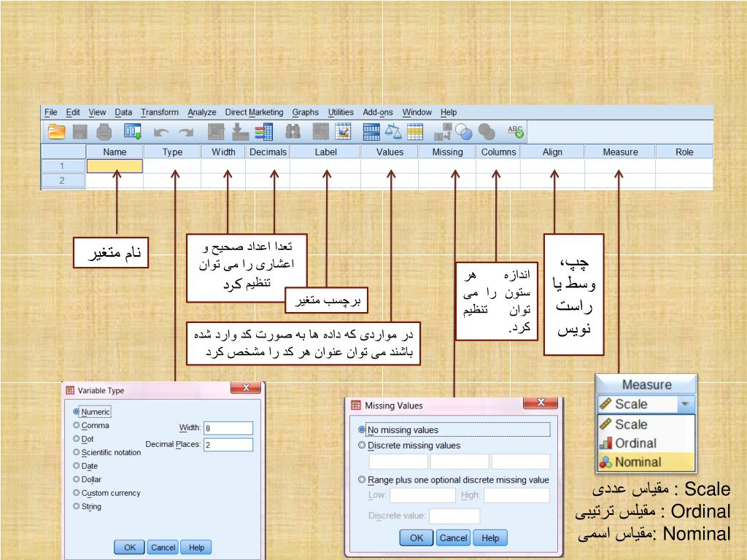The height and width of the screenshot is (560, 747).
Task: Click the Select cases grid icon
Action: (415, 132)
